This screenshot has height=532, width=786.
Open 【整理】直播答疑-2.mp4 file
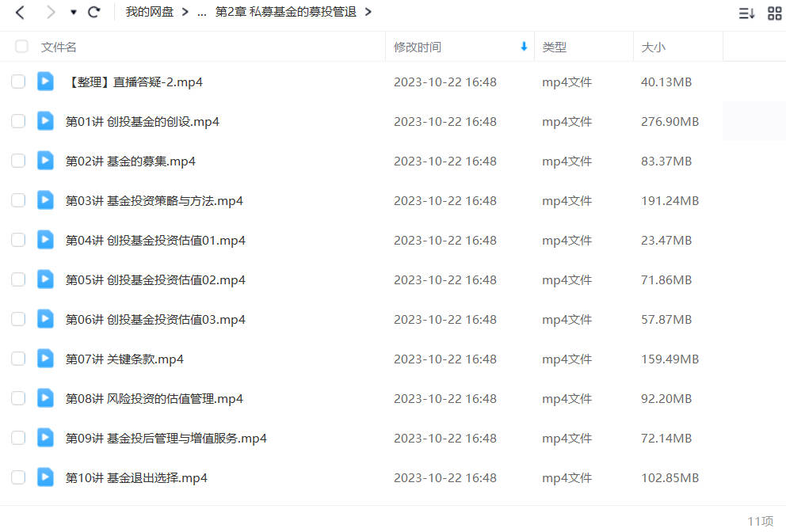coord(134,82)
